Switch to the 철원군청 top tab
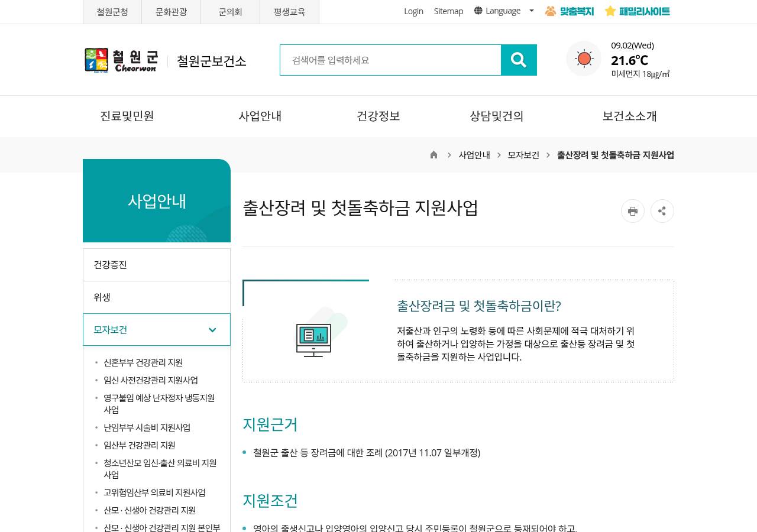Image resolution: width=757 pixels, height=532 pixels. point(112,12)
